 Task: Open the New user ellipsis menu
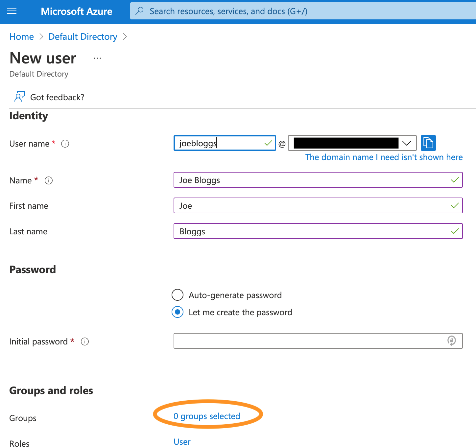point(97,58)
